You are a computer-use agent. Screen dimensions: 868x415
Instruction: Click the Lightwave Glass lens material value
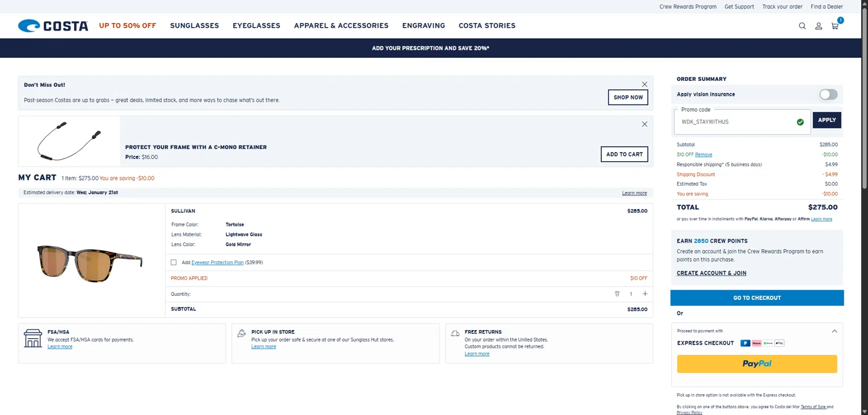[244, 235]
